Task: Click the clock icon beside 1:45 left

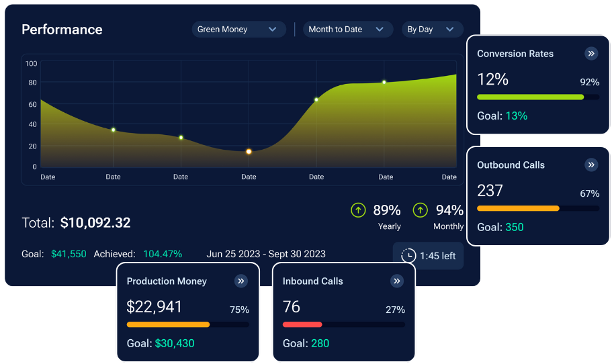Action: [408, 256]
